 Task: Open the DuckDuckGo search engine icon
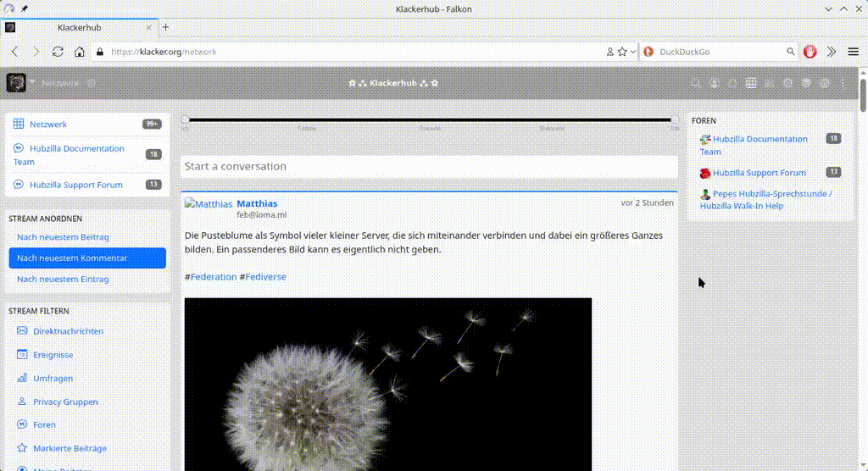tap(648, 52)
